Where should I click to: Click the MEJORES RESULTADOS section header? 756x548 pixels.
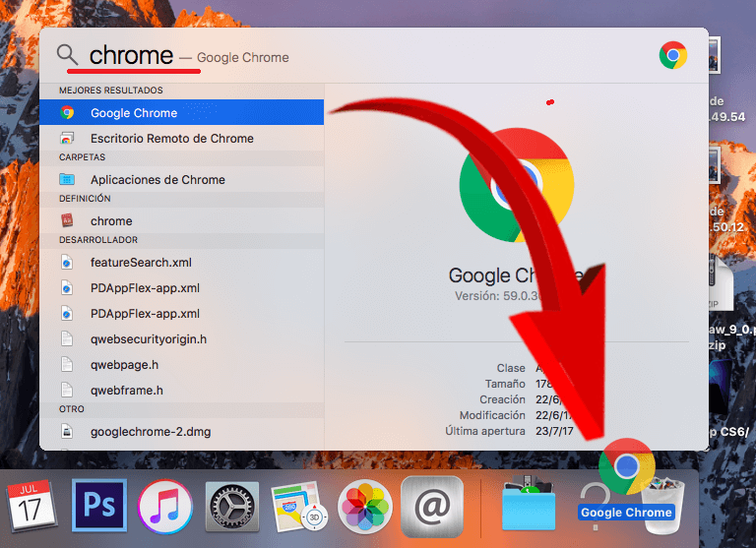pos(111,91)
